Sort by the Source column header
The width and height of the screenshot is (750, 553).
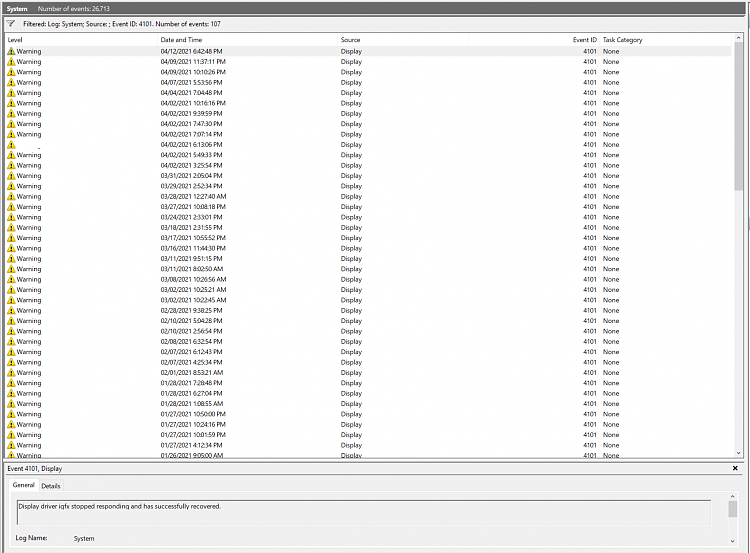(403, 40)
